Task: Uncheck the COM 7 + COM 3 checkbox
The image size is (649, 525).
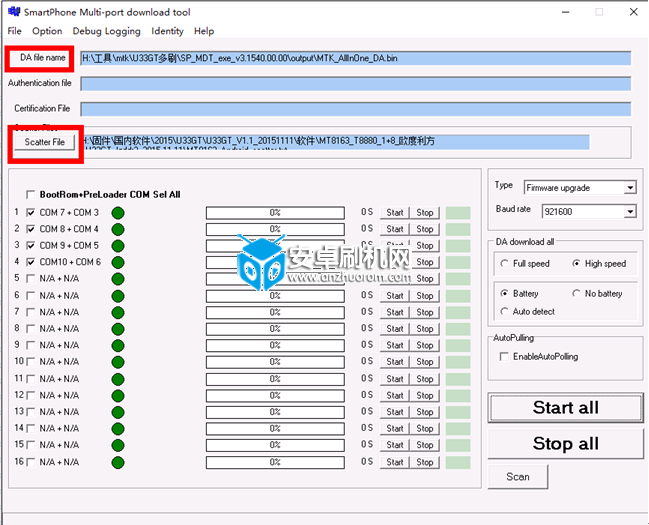Action: [x=31, y=212]
